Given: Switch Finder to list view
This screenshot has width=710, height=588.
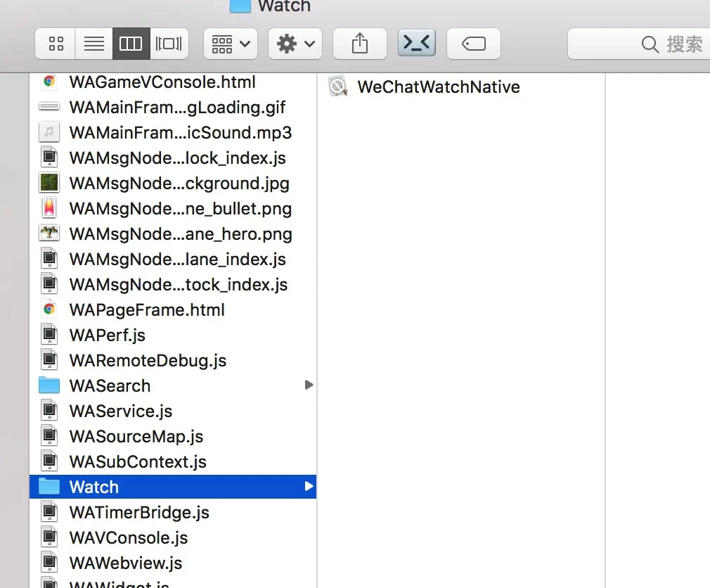Looking at the screenshot, I should (x=93, y=44).
